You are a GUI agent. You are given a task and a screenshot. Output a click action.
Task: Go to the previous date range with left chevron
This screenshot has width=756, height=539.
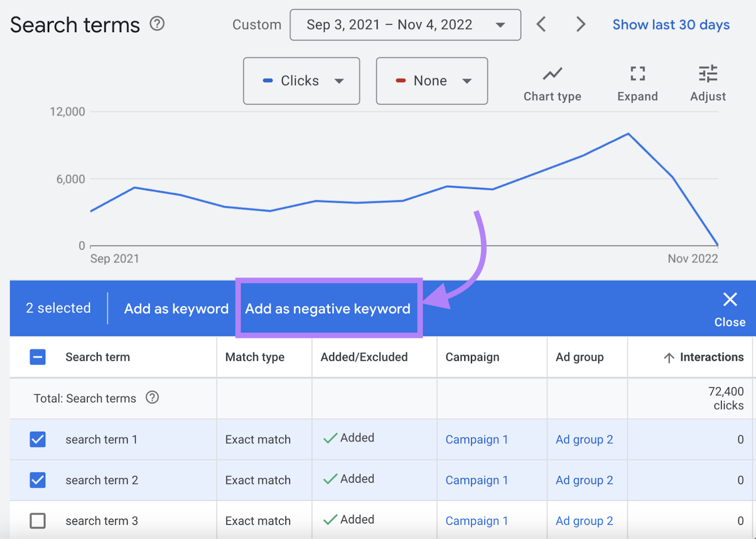(x=541, y=24)
